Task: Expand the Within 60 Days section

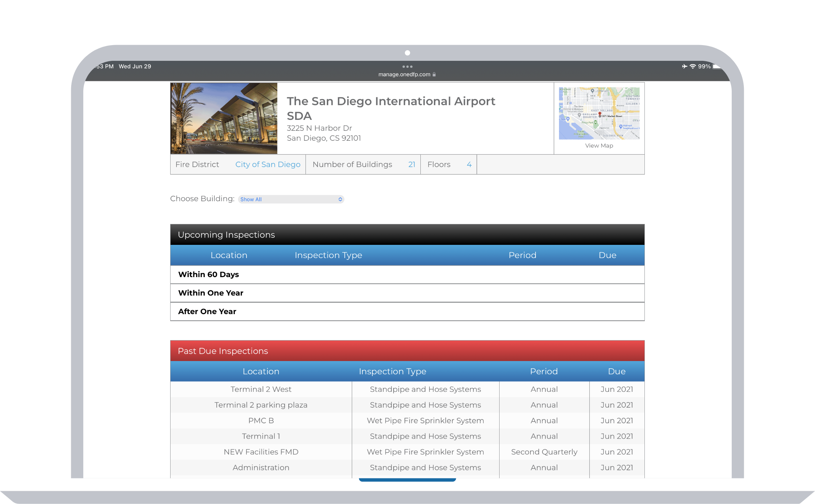Action: [208, 275]
